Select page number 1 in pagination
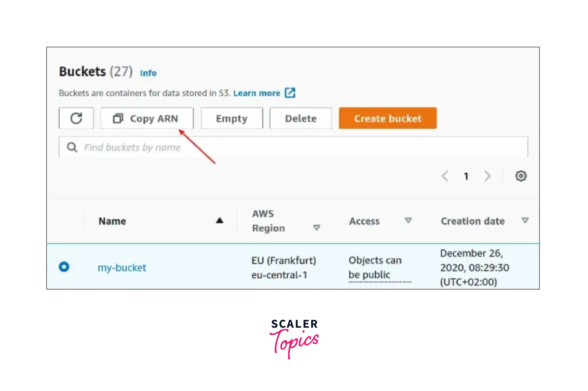588x391 pixels. point(466,176)
